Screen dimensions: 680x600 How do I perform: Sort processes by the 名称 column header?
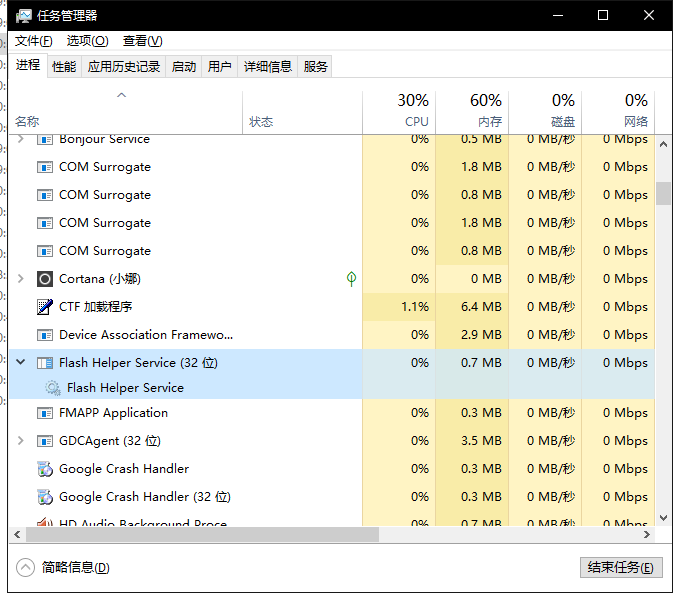(126, 112)
